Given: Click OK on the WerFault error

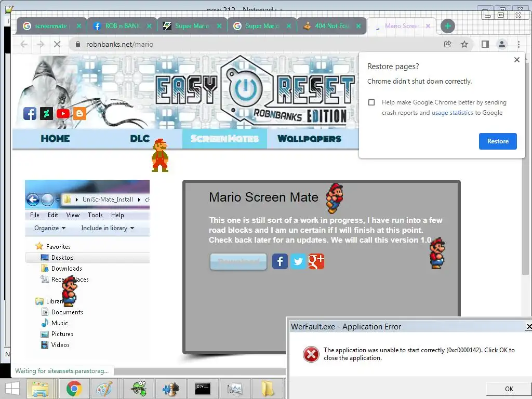Looking at the screenshot, I should (x=509, y=389).
